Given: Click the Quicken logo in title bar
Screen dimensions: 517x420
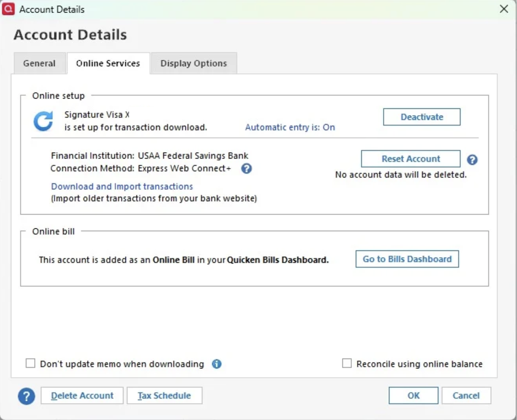Looking at the screenshot, I should [x=8, y=9].
